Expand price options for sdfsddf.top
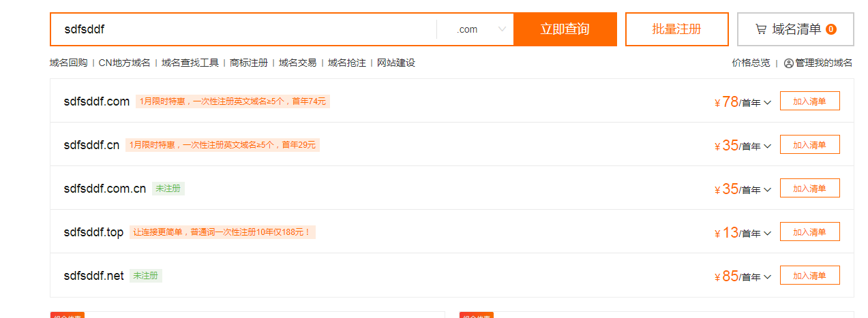The width and height of the screenshot is (868, 318). pyautogui.click(x=767, y=234)
